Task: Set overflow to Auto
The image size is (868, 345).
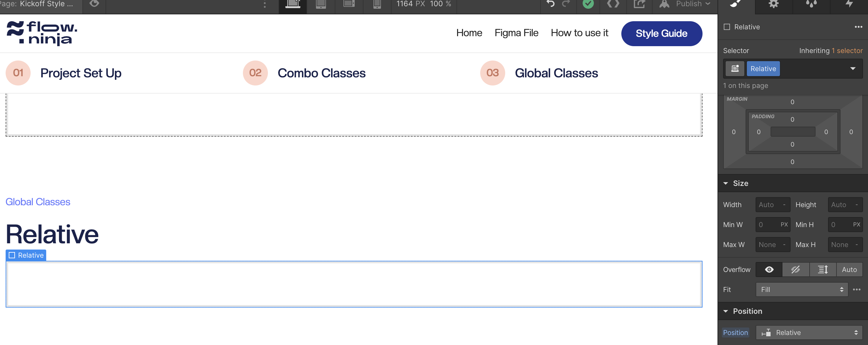Action: click(x=849, y=270)
